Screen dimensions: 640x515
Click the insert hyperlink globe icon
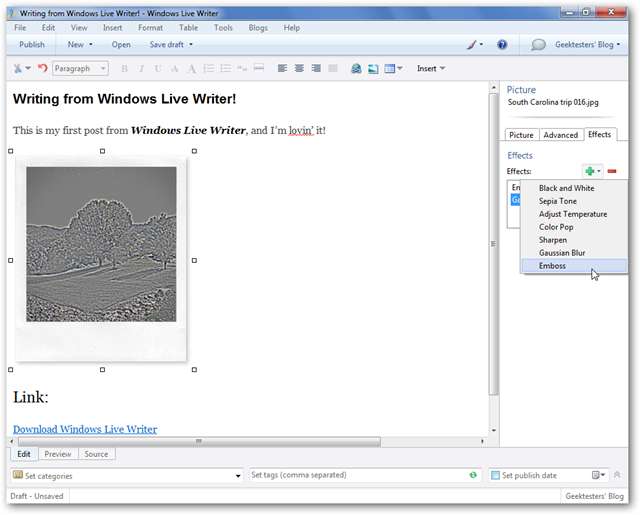[x=356, y=69]
